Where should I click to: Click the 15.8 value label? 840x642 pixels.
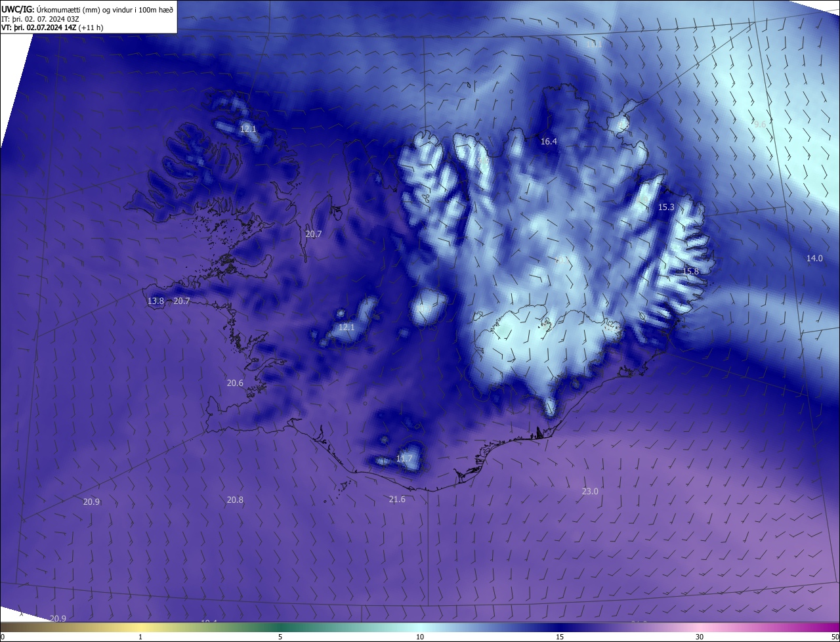(x=690, y=272)
